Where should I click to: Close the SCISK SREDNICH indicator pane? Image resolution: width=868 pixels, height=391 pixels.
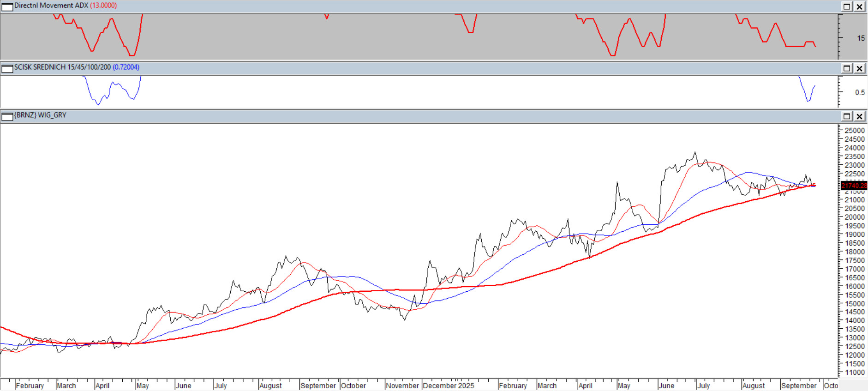[860, 68]
